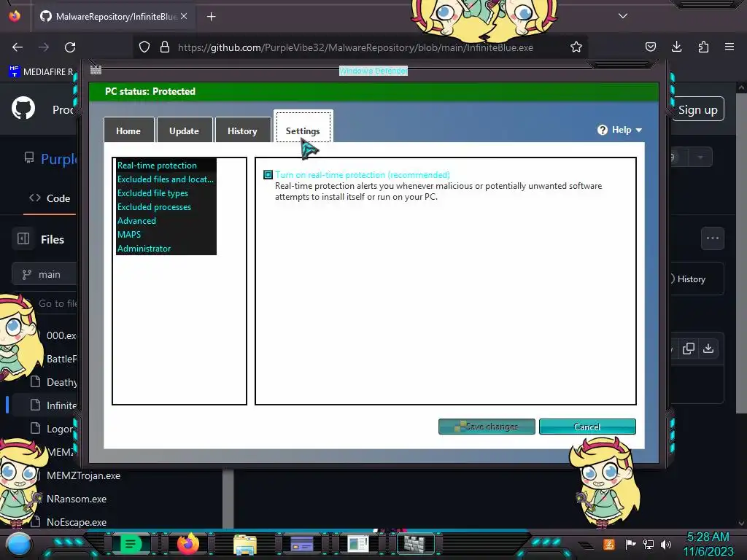This screenshot has width=747, height=560.
Task: Open a new browser tab
Action: coord(211,17)
